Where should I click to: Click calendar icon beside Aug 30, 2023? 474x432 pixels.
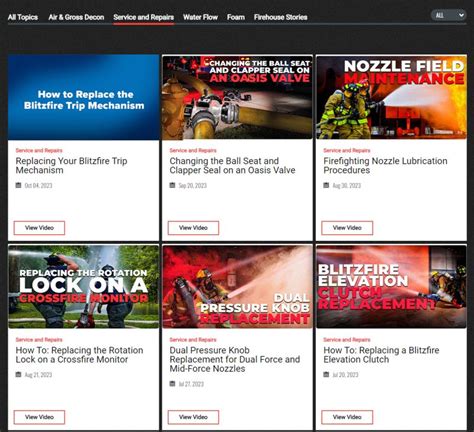pyautogui.click(x=326, y=185)
